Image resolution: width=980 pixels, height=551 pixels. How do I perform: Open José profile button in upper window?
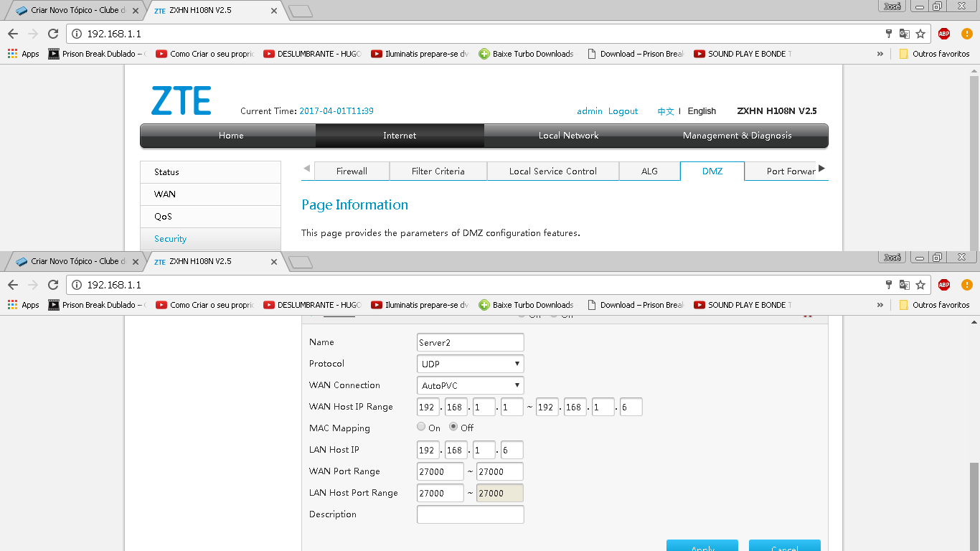click(x=892, y=6)
